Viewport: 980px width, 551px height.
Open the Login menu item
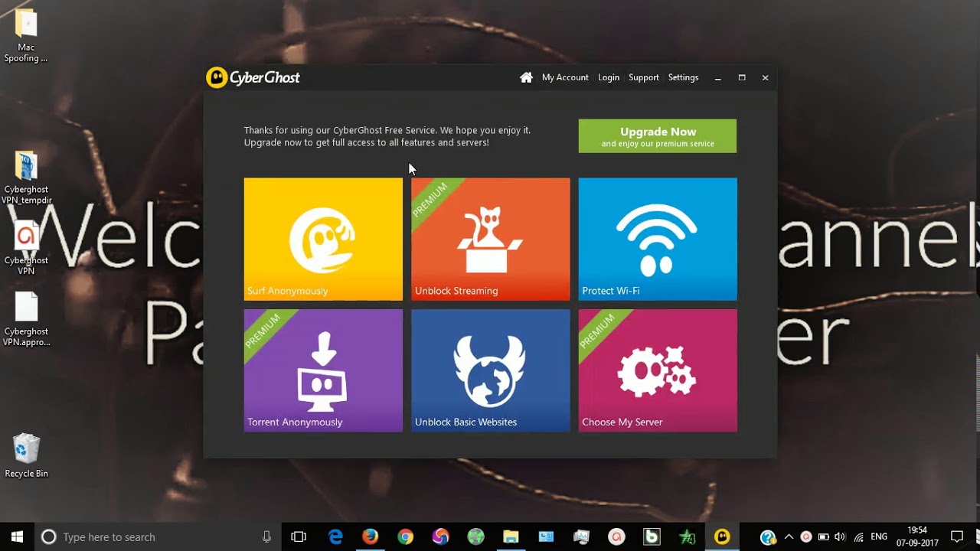609,77
